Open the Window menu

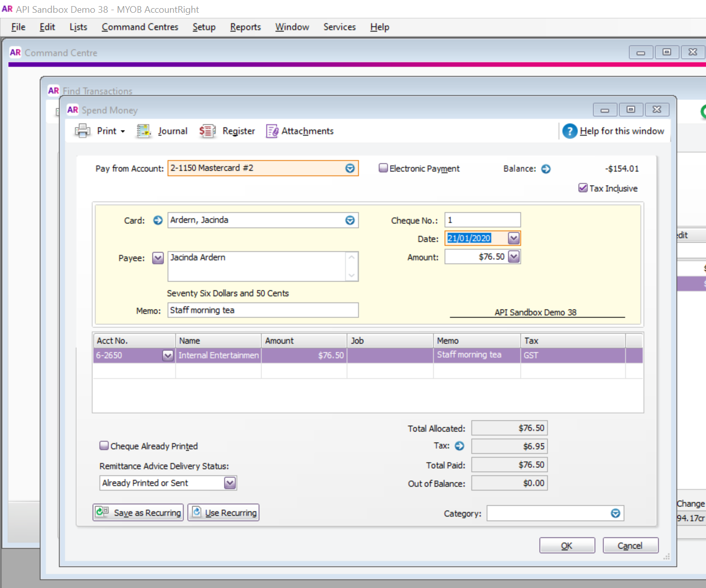click(x=292, y=27)
